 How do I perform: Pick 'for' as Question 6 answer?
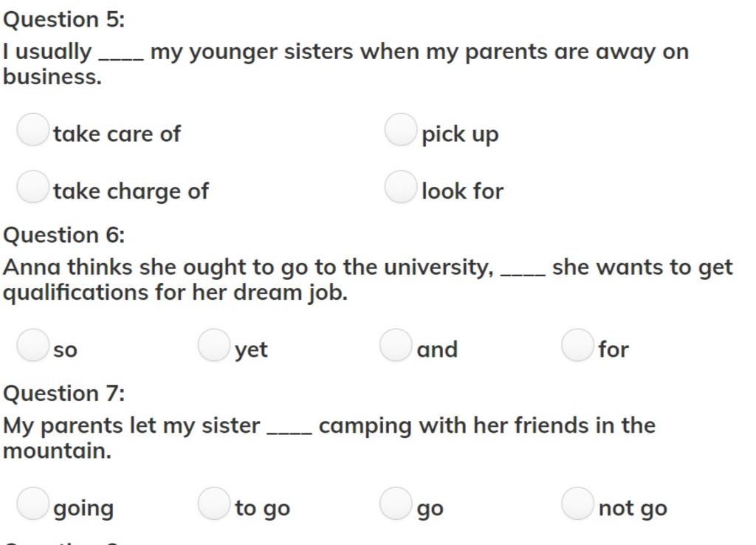point(577,345)
